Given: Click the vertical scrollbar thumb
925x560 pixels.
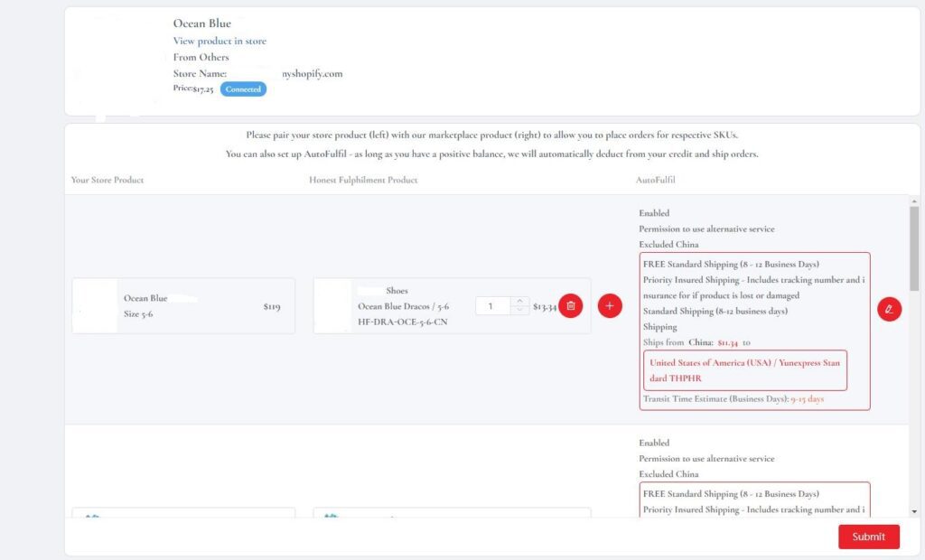Looking at the screenshot, I should (x=914, y=248).
